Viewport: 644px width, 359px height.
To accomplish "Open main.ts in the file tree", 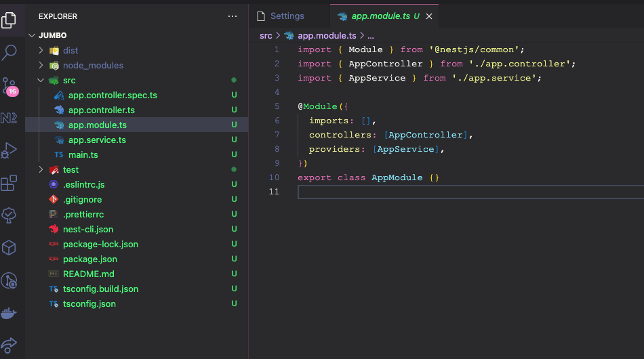I will click(83, 155).
